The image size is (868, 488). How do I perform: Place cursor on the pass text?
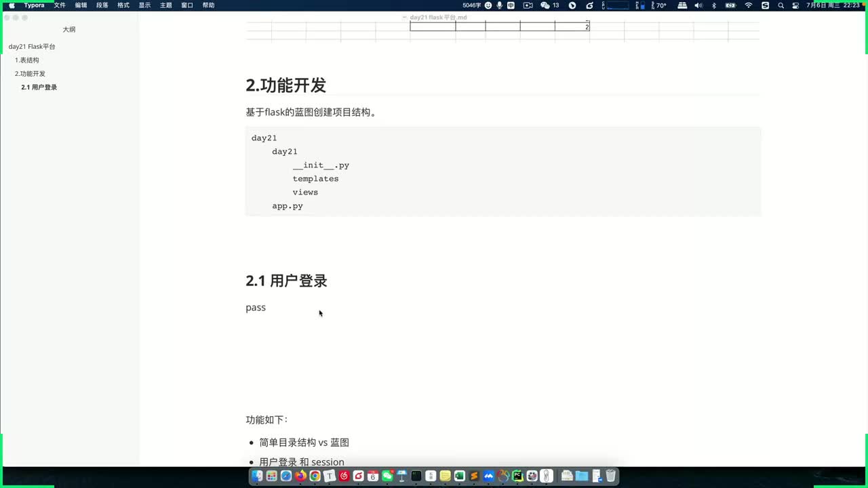[256, 308]
